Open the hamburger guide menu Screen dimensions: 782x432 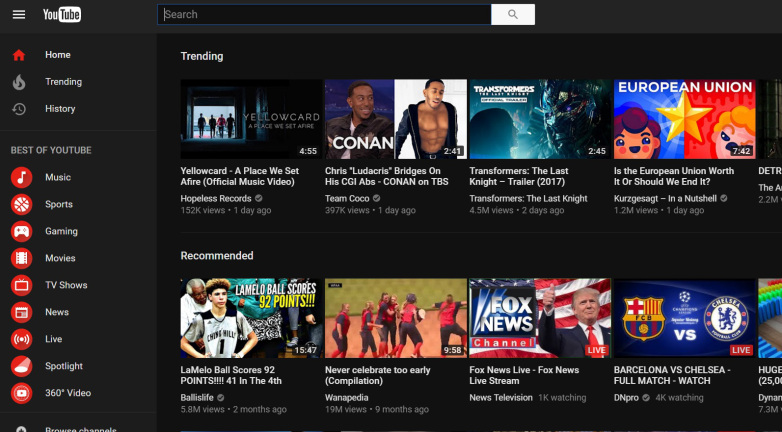[x=18, y=14]
